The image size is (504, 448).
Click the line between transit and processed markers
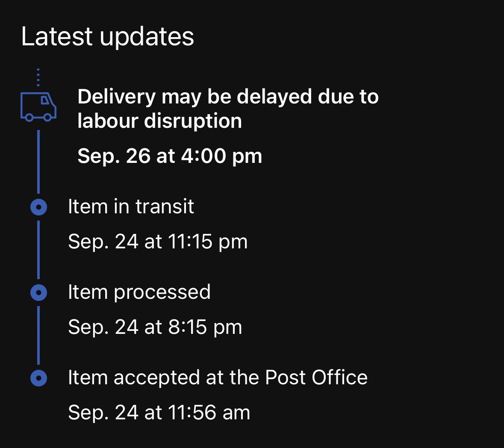(38, 250)
